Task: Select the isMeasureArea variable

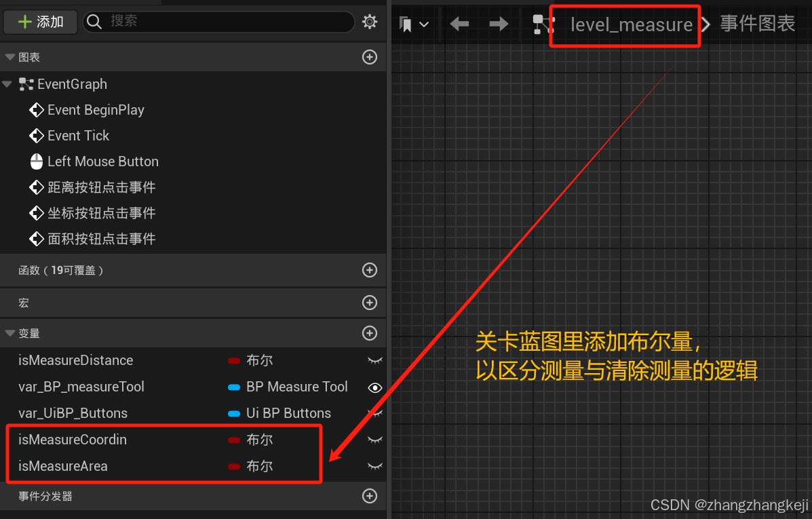Action: pyautogui.click(x=63, y=465)
